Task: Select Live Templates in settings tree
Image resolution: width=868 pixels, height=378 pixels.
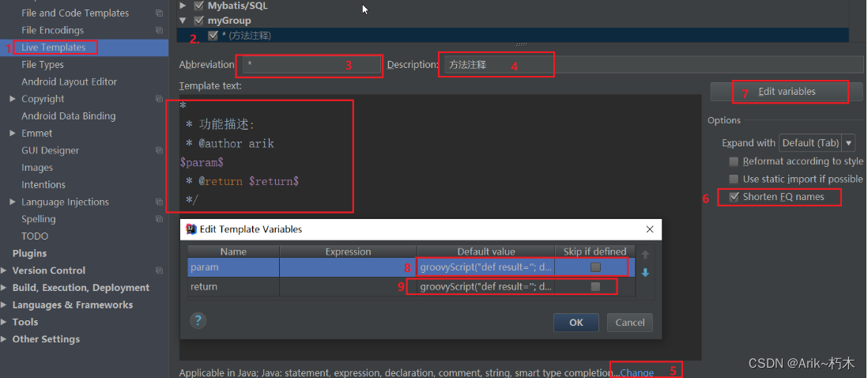Action: pos(54,47)
